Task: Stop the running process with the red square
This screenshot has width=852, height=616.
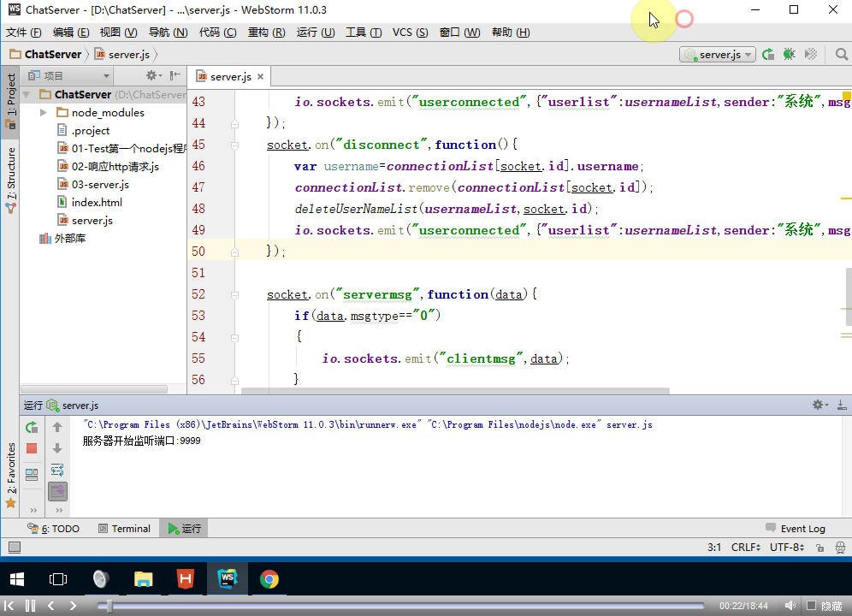Action: click(32, 448)
